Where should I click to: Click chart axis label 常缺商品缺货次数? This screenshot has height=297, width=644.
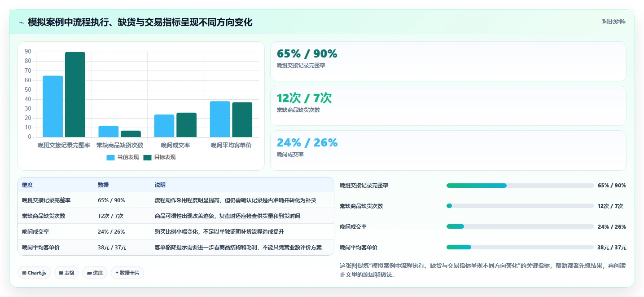tap(120, 145)
